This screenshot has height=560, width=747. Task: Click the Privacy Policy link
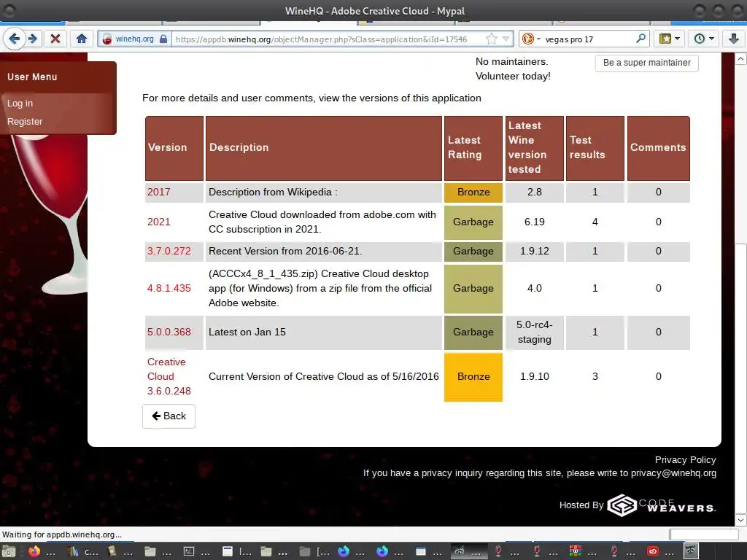point(685,459)
